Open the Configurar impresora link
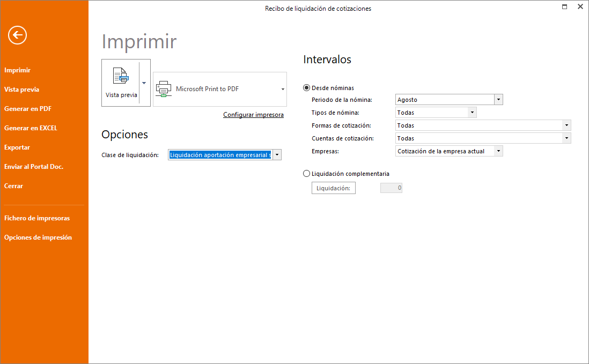This screenshot has height=364, width=589. (x=253, y=115)
